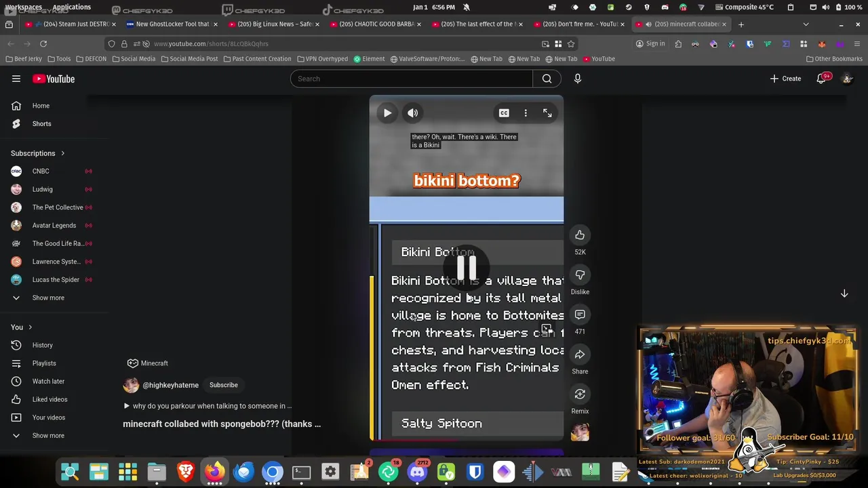Screen dimensions: 868x488
Task: Click the YouTube logo
Action: 54,79
